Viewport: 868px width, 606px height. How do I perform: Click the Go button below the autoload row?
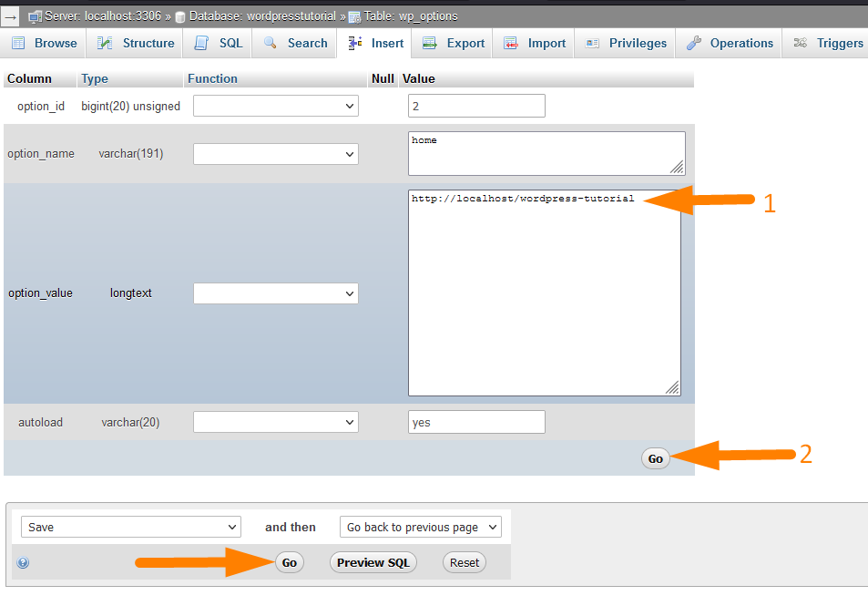pyautogui.click(x=656, y=458)
